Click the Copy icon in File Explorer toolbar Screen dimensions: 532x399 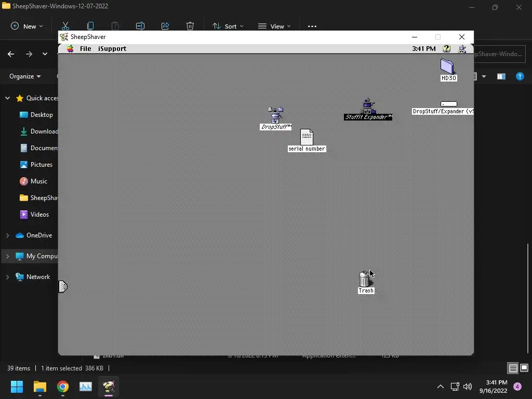point(90,26)
